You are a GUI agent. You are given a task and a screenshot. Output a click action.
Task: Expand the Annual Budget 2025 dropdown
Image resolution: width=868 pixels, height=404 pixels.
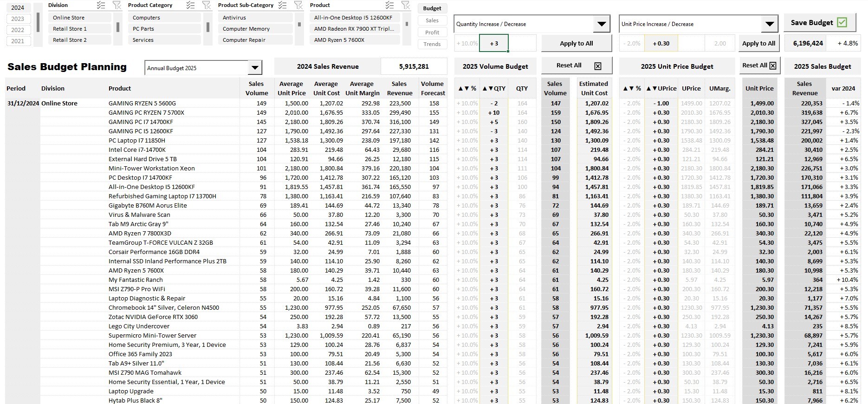tap(255, 68)
